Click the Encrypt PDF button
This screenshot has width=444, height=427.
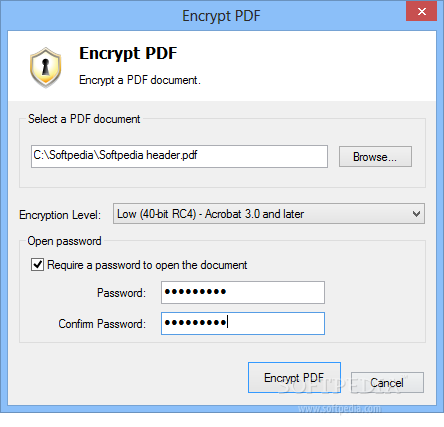(x=294, y=377)
